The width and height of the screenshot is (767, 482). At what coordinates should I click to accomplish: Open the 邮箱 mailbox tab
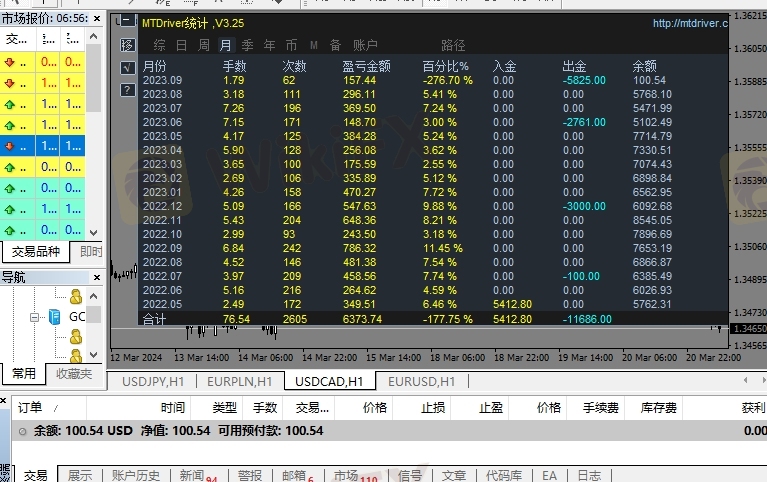(x=297, y=475)
